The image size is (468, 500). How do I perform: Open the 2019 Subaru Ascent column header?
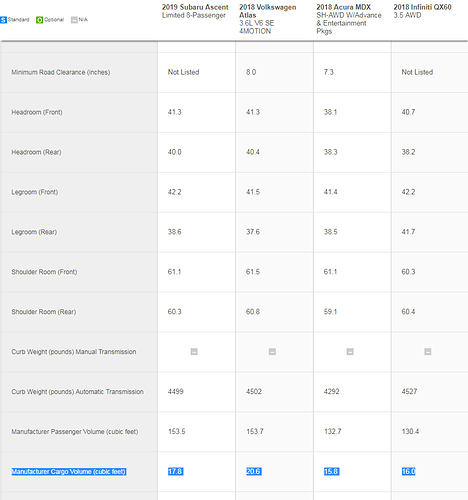[x=195, y=11]
